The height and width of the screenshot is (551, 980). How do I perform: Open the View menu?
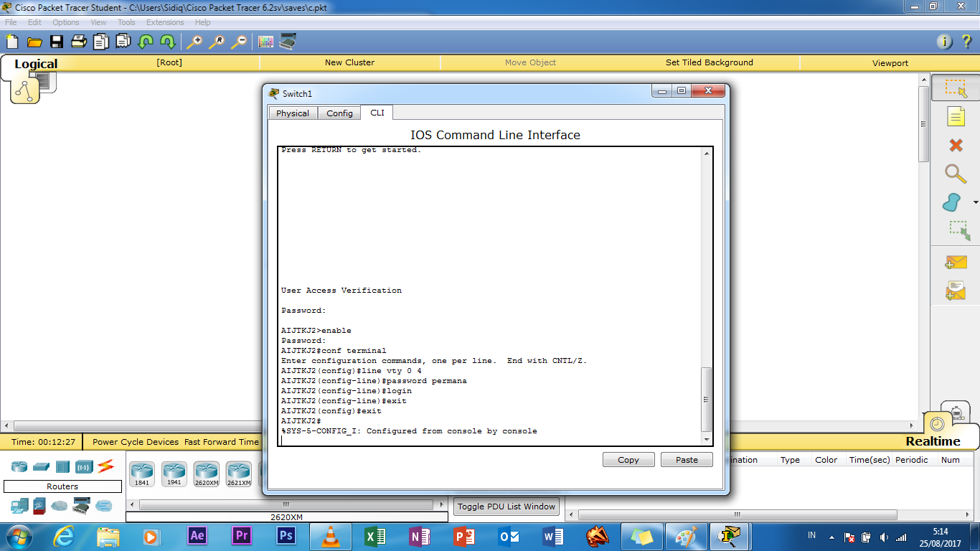coord(98,22)
